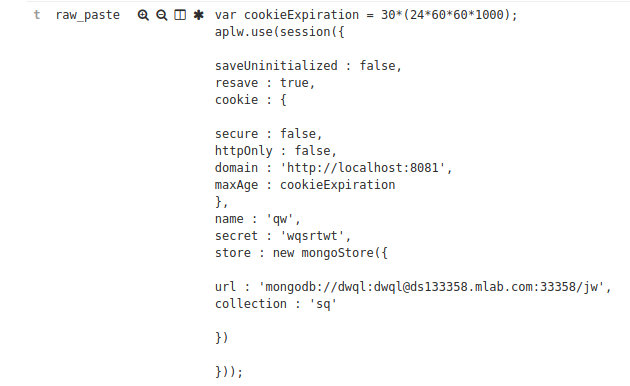Click the 'secure : false,' text
The width and height of the screenshot is (630, 386).
268,134
